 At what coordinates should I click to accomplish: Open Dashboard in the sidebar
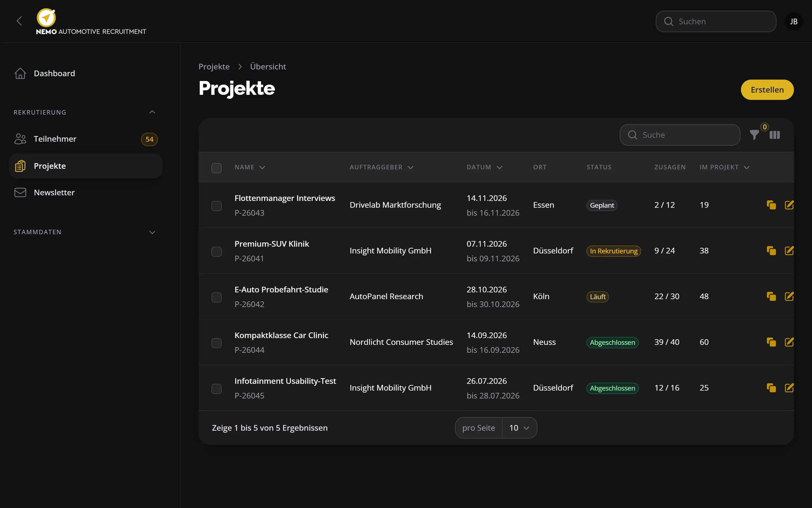click(x=86, y=73)
